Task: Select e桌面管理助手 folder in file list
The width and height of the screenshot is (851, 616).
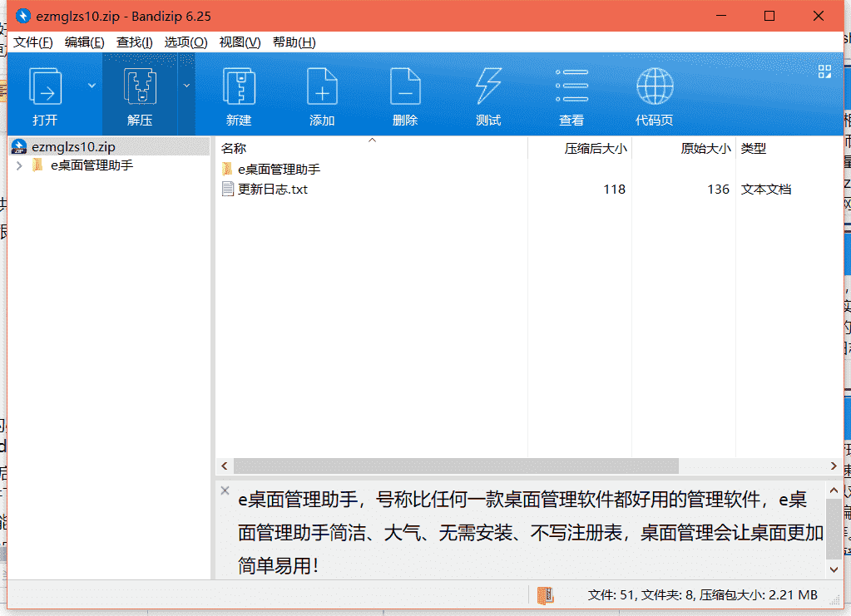Action: coord(279,170)
